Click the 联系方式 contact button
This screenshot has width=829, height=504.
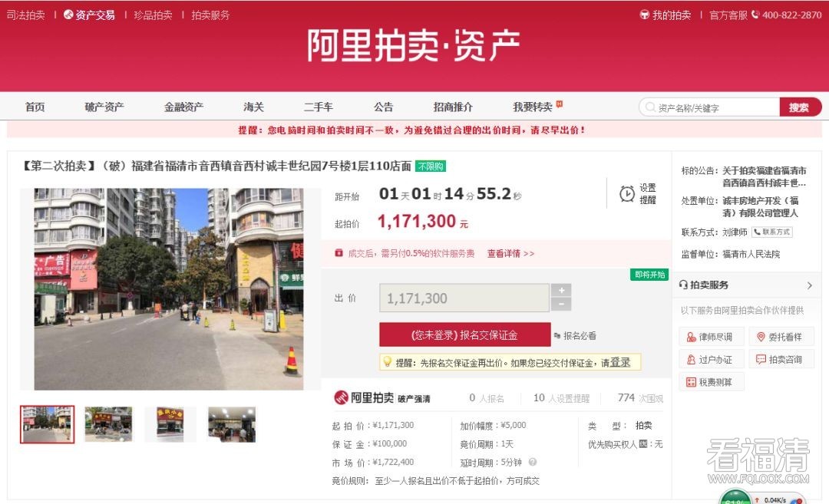tap(772, 232)
